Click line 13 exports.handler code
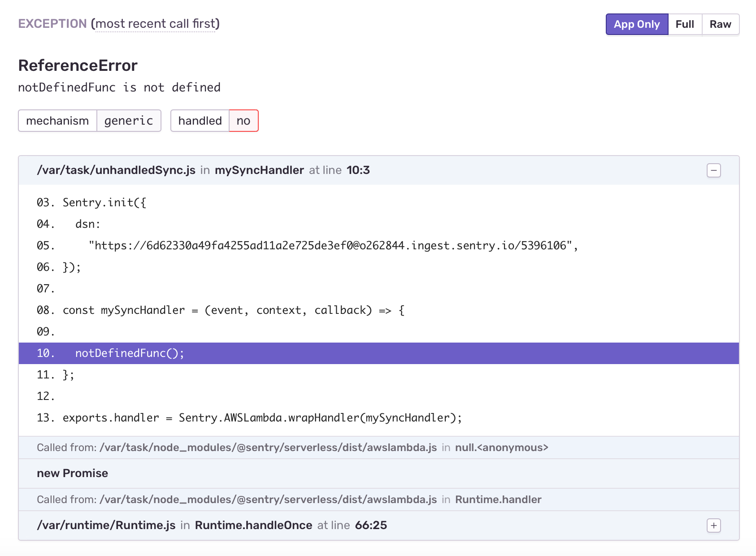The width and height of the screenshot is (756, 556). (x=262, y=418)
